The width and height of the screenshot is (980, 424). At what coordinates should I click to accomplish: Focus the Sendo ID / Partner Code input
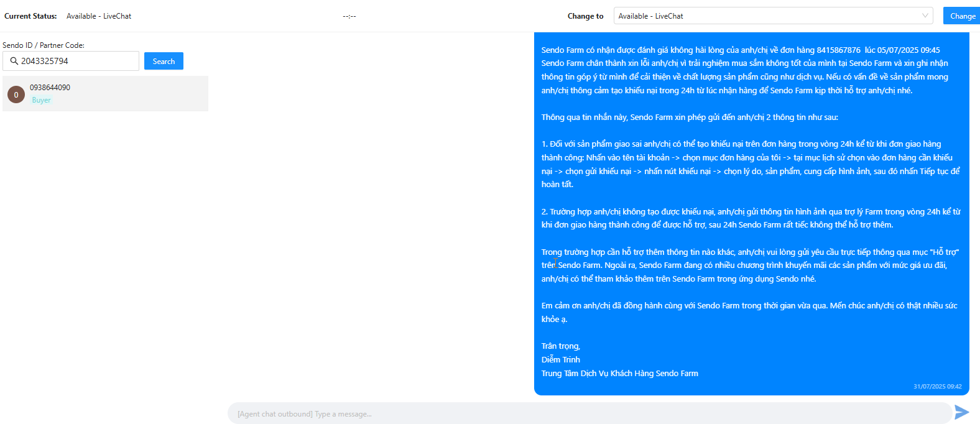(x=71, y=61)
